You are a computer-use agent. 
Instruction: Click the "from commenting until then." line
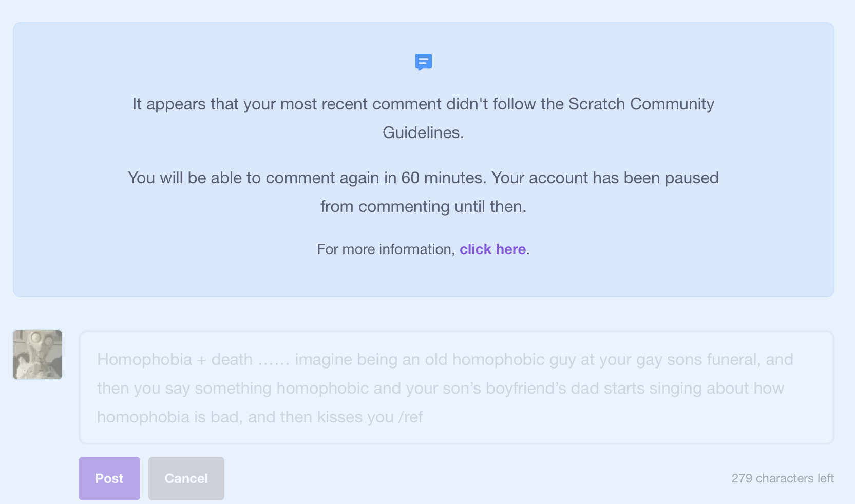click(x=423, y=207)
